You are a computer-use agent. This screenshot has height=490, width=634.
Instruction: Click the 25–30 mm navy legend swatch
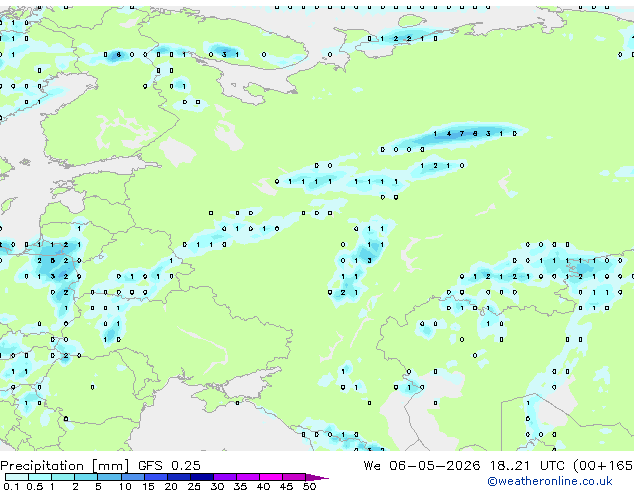[x=201, y=477]
